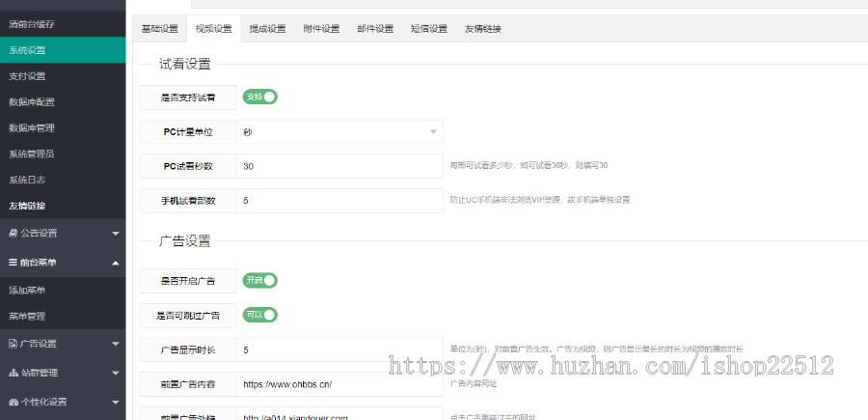This screenshot has width=868, height=420.
Task: Click the 前置广告内容 label
Action: (188, 384)
